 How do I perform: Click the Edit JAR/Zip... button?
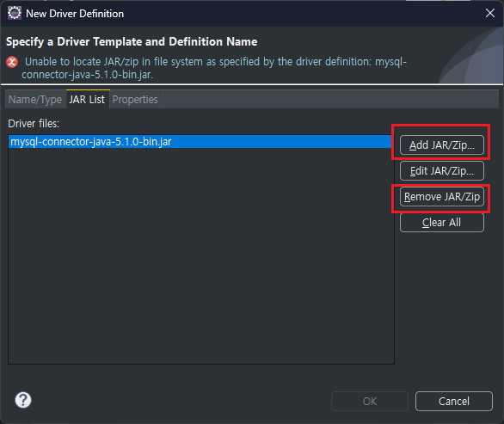(x=441, y=170)
